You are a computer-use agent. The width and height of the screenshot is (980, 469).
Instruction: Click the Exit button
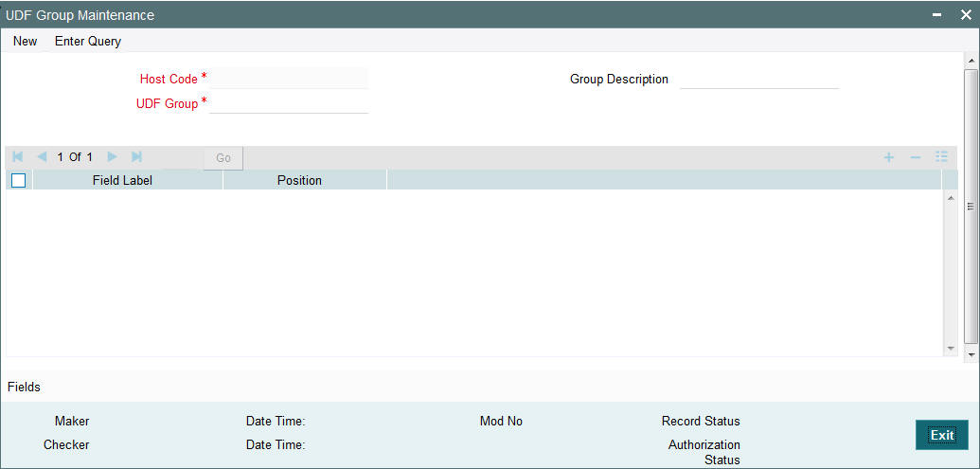(x=942, y=435)
